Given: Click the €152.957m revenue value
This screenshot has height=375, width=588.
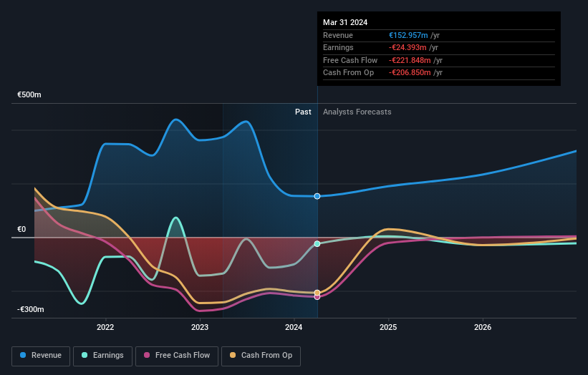Looking at the screenshot, I should (x=408, y=35).
